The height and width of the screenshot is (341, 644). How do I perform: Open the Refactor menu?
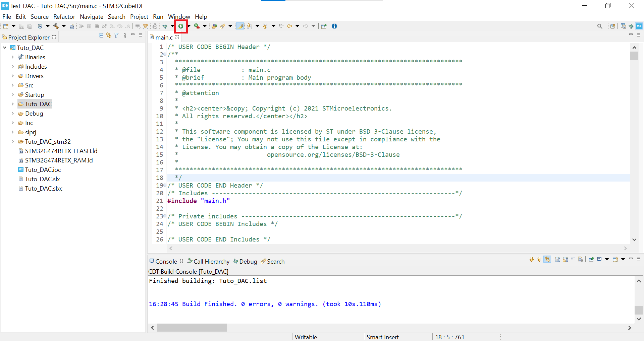64,17
